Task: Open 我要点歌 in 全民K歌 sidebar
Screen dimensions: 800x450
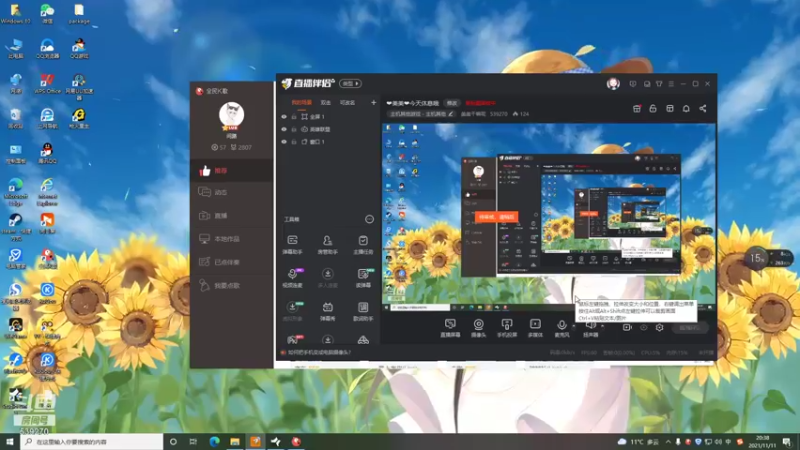Action: pyautogui.click(x=231, y=286)
